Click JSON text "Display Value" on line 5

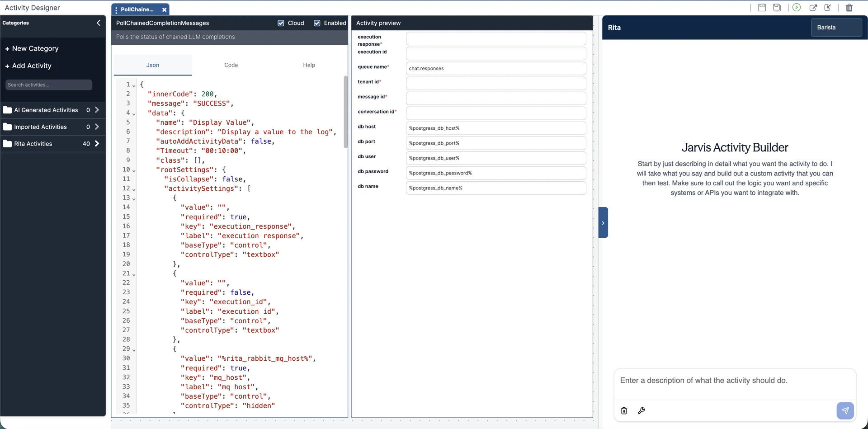pos(220,123)
